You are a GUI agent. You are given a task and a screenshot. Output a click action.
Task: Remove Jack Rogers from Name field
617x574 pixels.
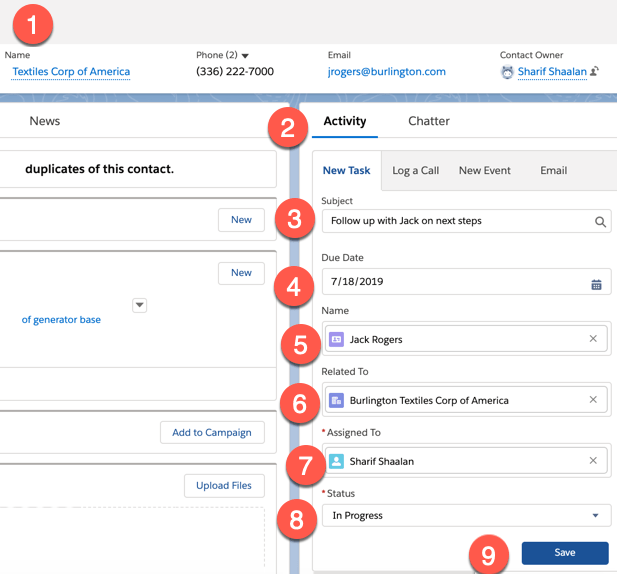click(x=593, y=338)
